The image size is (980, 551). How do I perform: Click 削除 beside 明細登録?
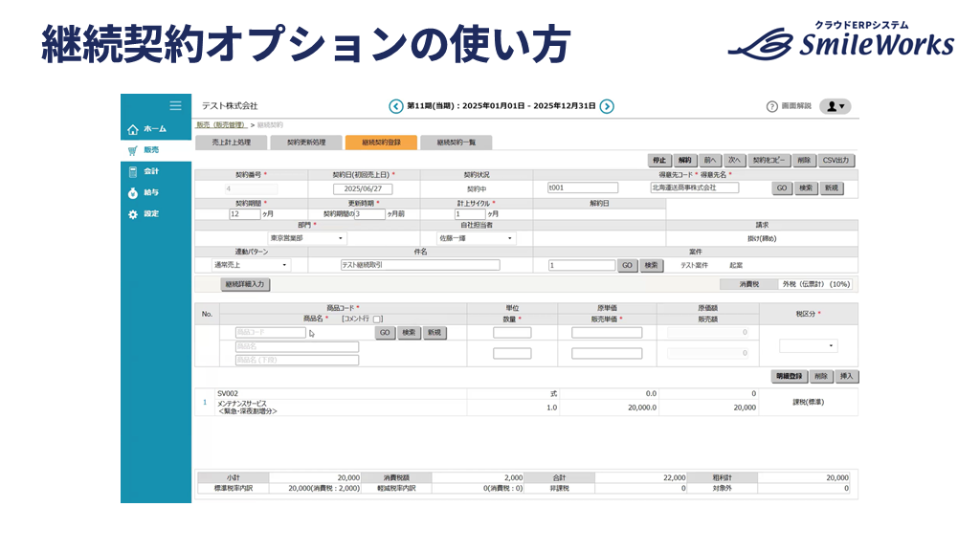(821, 377)
